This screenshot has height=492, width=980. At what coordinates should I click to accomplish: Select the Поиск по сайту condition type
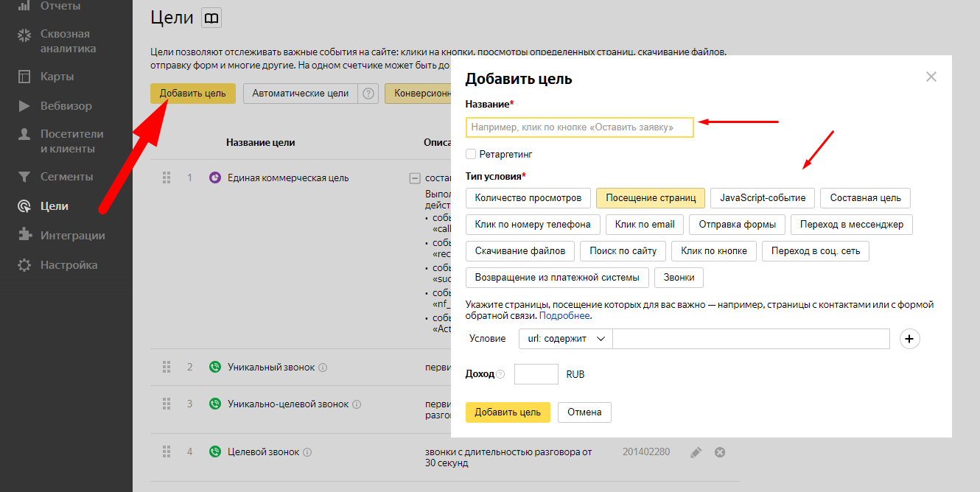(623, 250)
